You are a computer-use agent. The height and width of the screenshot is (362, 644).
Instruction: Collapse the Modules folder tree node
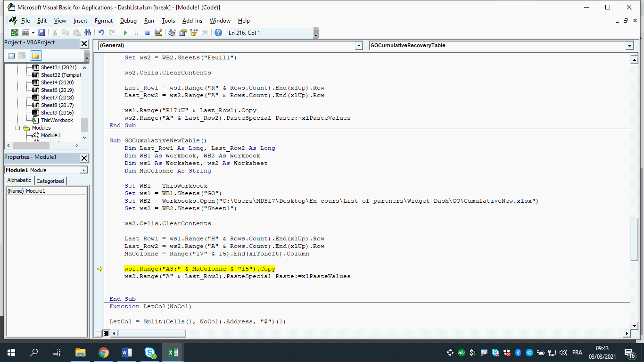(18, 128)
